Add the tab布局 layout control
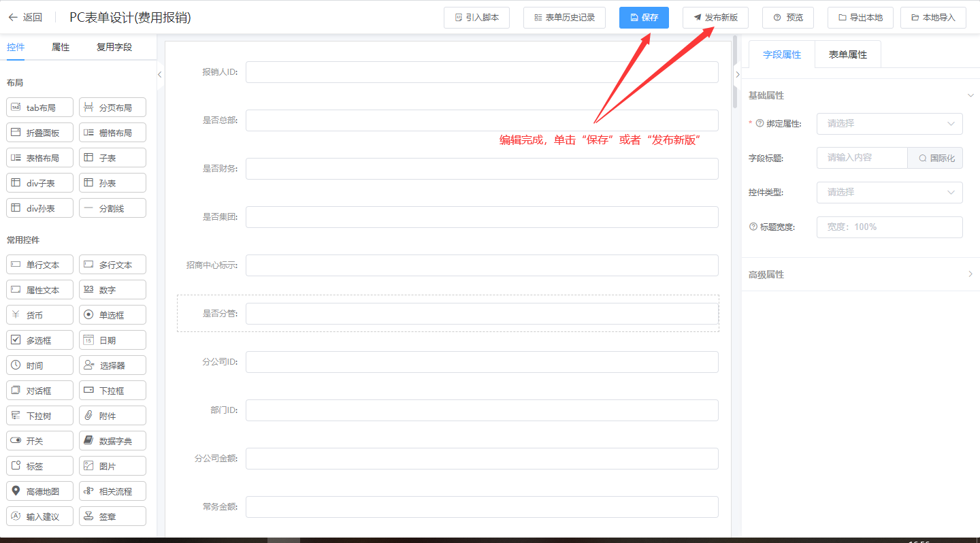 (x=39, y=108)
